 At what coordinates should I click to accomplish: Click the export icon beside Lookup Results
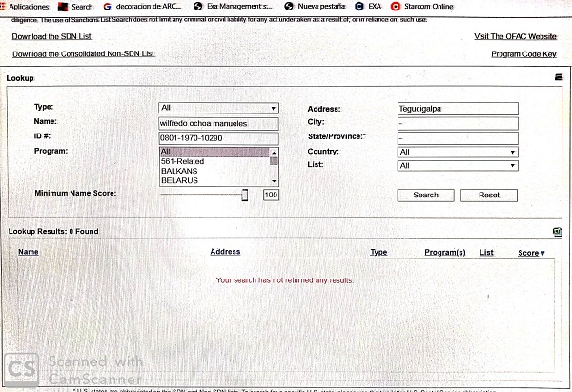[x=558, y=232]
